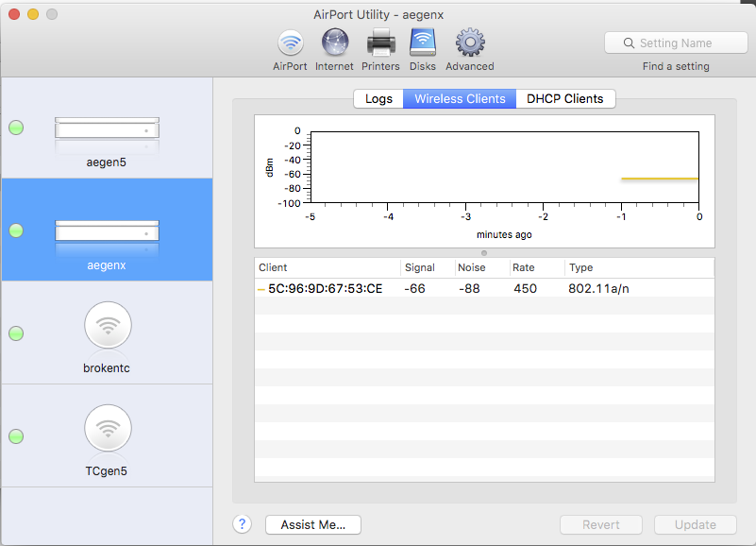
Task: Sort the table by Type column
Action: point(639,267)
